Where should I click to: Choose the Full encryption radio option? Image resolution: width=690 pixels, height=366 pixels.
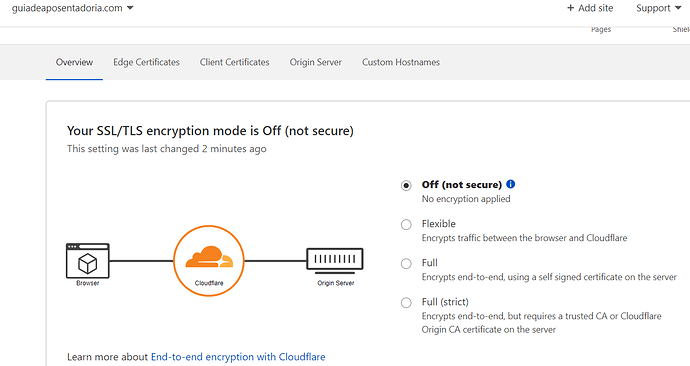(x=406, y=264)
